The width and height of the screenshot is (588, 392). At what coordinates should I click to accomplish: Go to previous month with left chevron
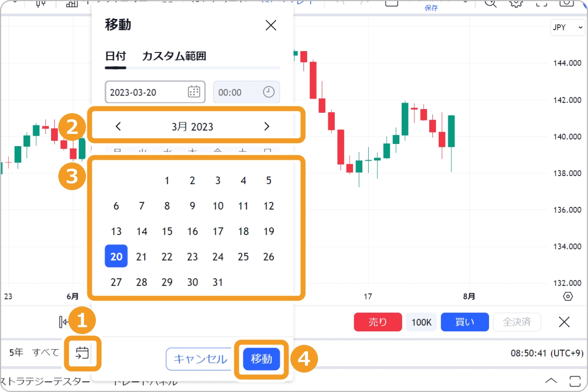tap(118, 126)
